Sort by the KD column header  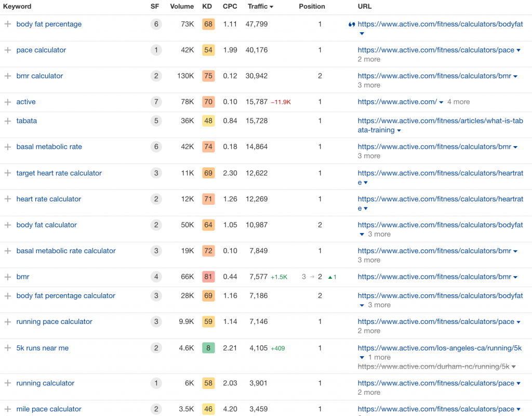pyautogui.click(x=207, y=6)
